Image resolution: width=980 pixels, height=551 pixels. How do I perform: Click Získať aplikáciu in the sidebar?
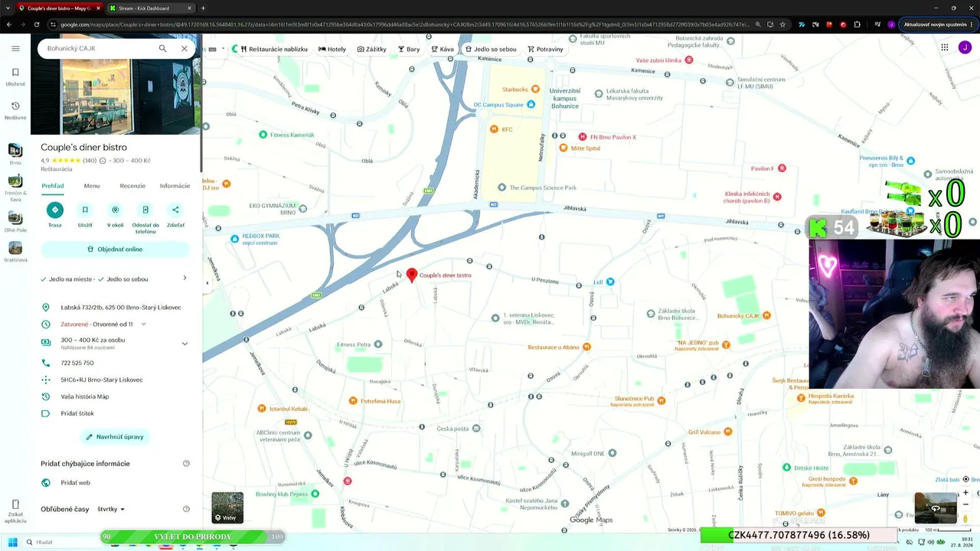15,511
